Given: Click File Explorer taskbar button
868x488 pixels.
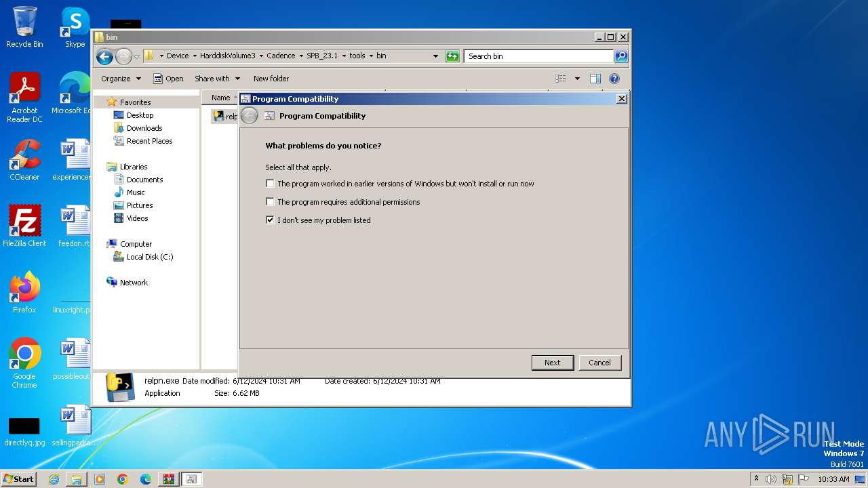Looking at the screenshot, I should (x=77, y=479).
